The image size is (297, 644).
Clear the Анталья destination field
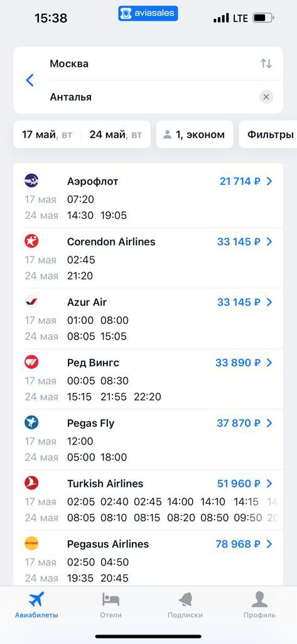tap(266, 97)
